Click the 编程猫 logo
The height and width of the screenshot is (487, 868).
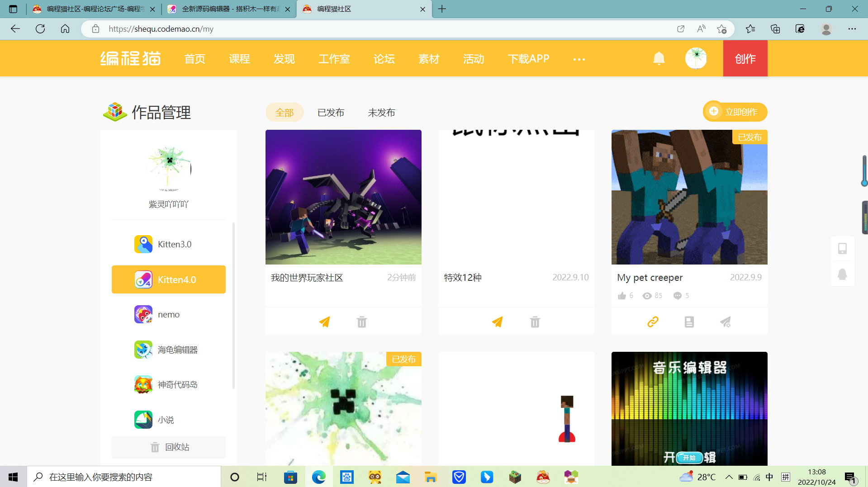point(130,58)
